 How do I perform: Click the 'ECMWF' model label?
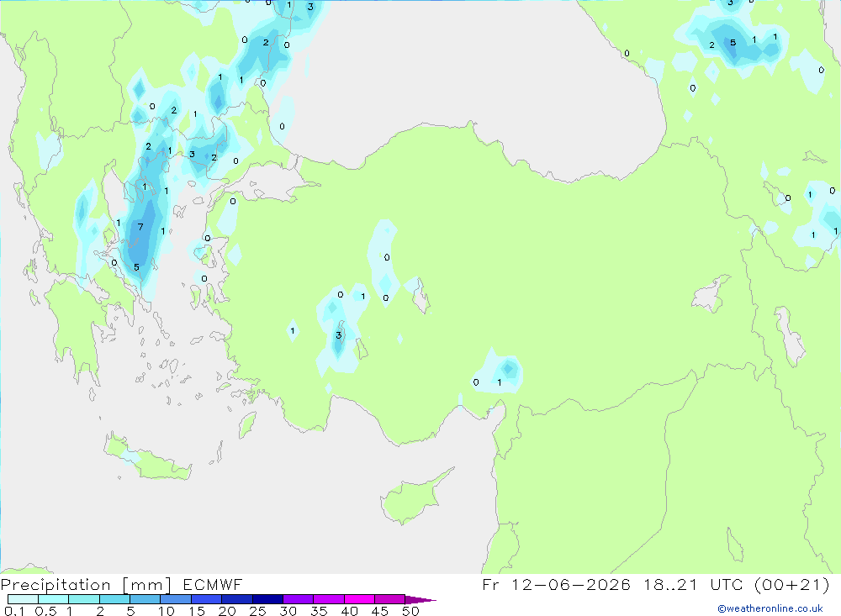[213, 584]
